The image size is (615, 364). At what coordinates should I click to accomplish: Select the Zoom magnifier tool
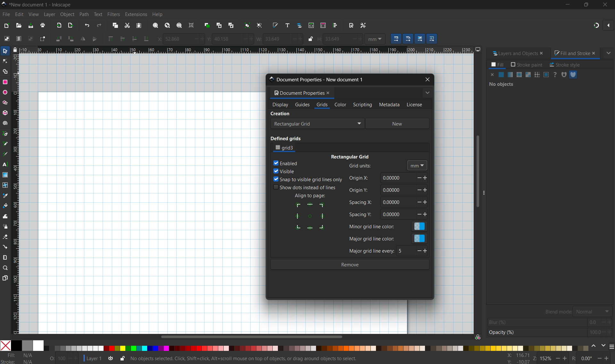(5, 268)
